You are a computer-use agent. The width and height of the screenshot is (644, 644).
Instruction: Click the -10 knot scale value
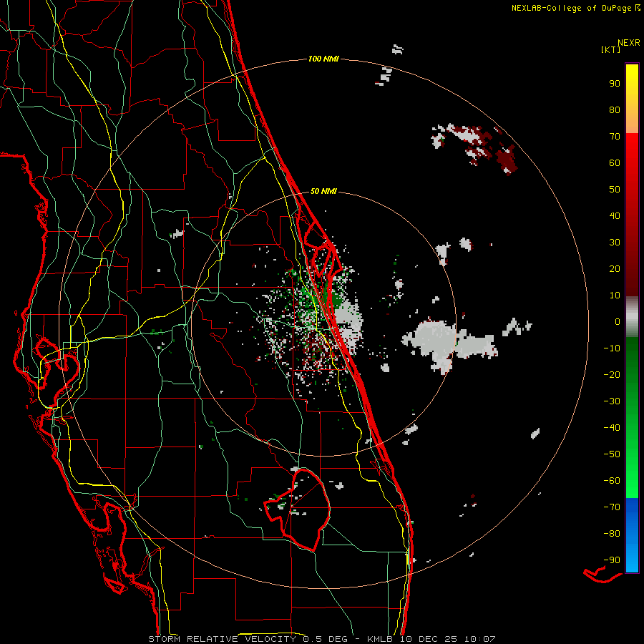pyautogui.click(x=612, y=348)
